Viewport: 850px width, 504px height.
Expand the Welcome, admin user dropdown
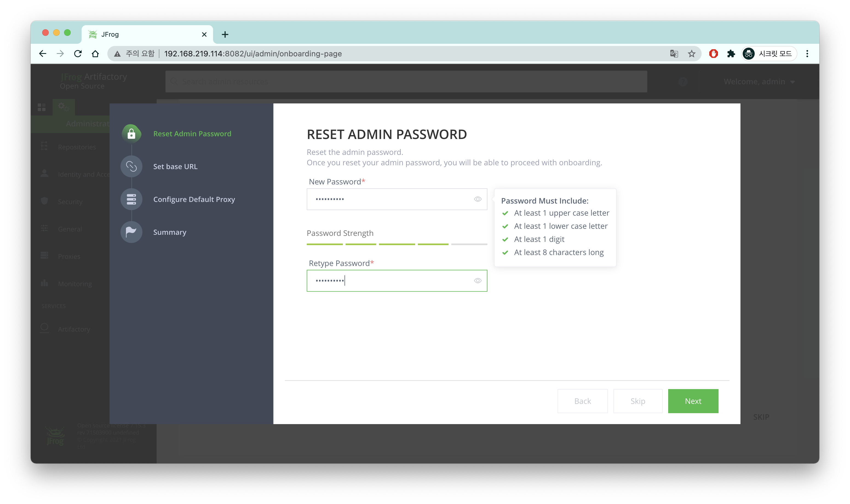759,82
